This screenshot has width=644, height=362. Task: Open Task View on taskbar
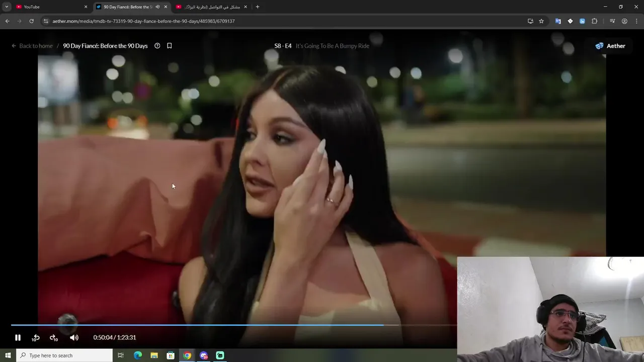coord(121,355)
